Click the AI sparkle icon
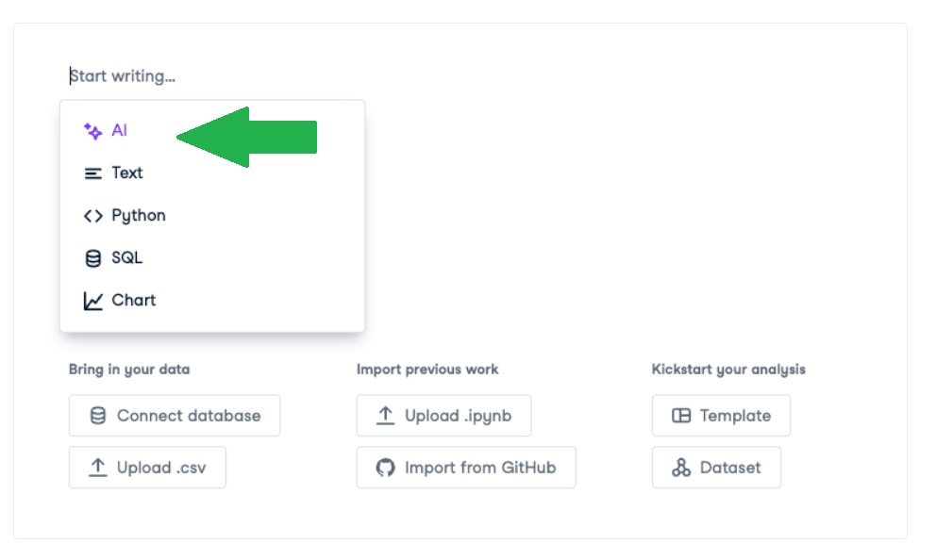Screen dimensions: 936x560 (x=92, y=131)
